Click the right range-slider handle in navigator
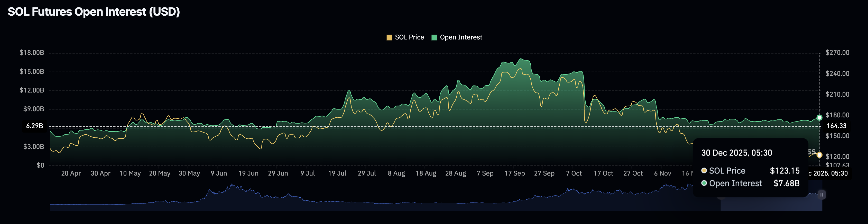Image resolution: width=868 pixels, height=224 pixels. [x=821, y=195]
